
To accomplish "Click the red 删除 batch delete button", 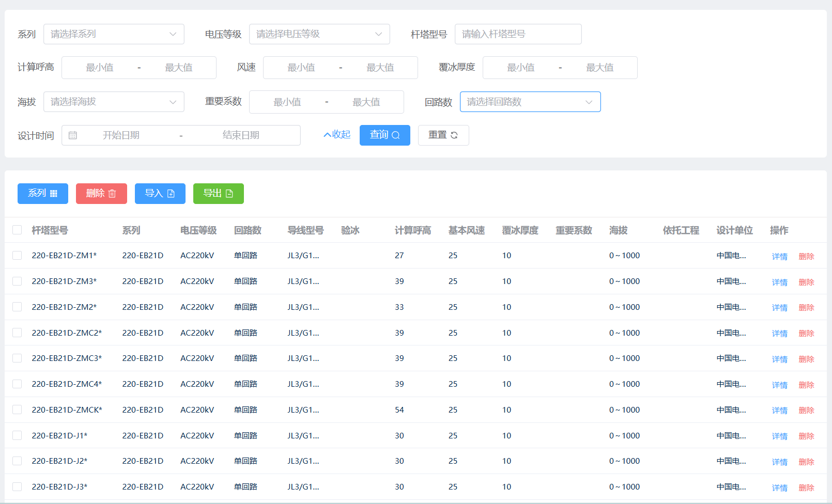I will coord(101,194).
